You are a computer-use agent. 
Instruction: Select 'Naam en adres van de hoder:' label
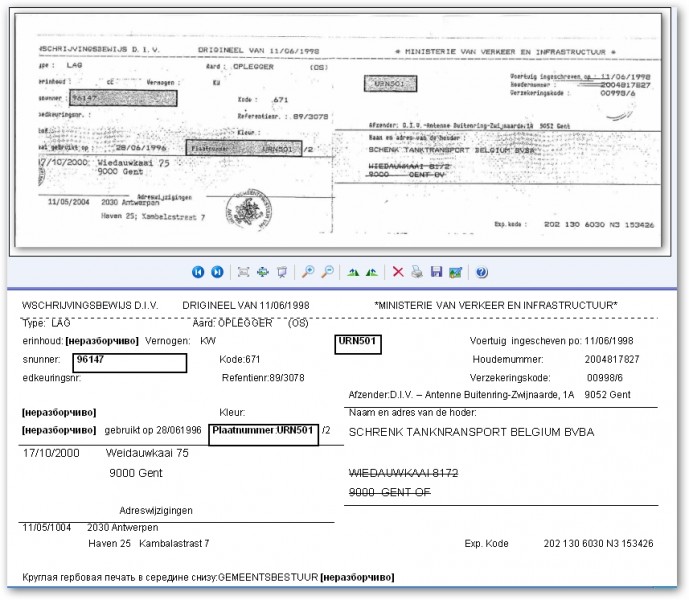413,413
